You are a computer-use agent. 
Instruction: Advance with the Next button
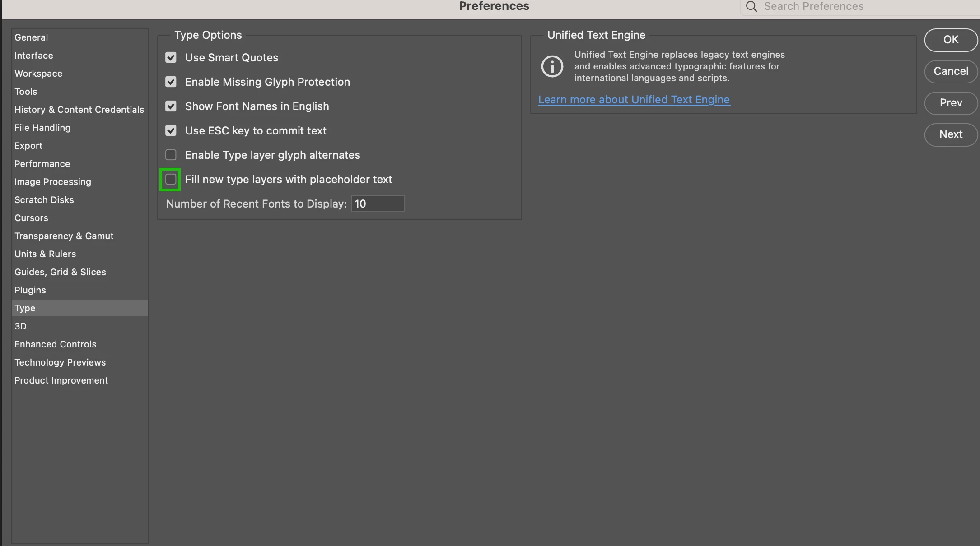click(951, 134)
